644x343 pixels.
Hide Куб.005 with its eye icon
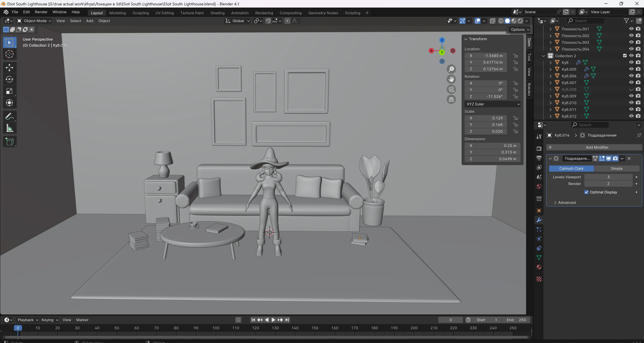click(x=631, y=69)
